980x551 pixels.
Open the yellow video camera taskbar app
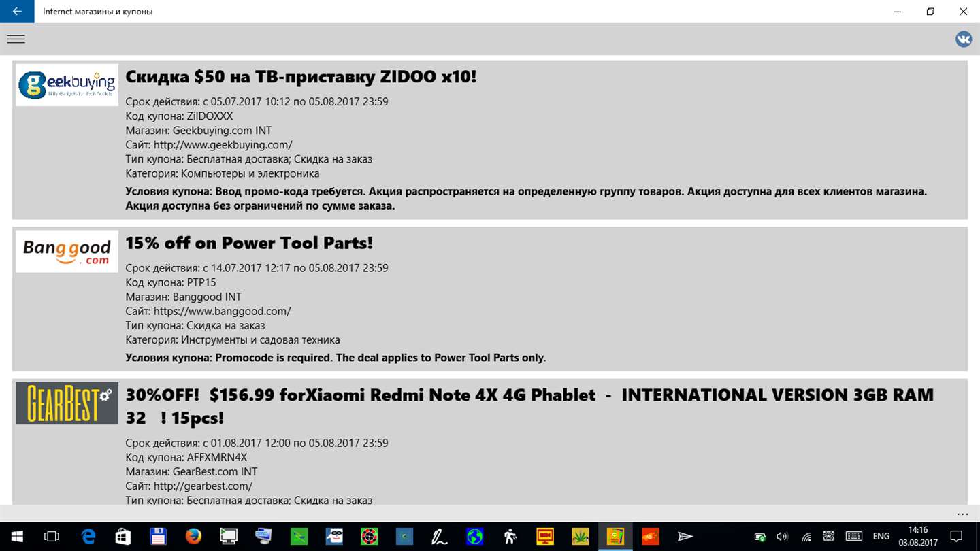tap(544, 537)
